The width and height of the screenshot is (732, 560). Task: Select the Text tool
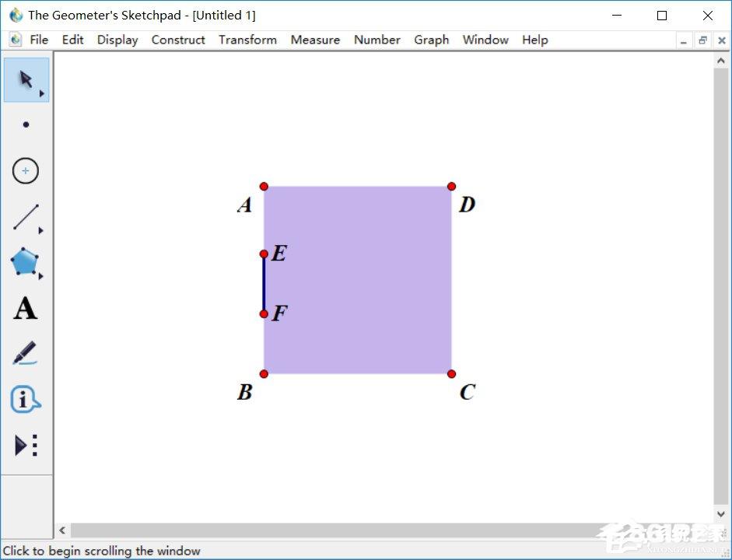click(x=25, y=309)
